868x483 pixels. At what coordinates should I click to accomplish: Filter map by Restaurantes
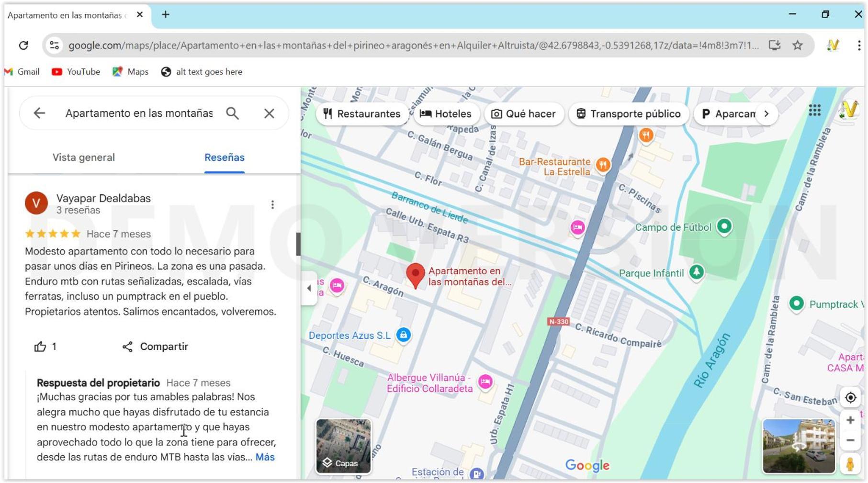pyautogui.click(x=362, y=114)
